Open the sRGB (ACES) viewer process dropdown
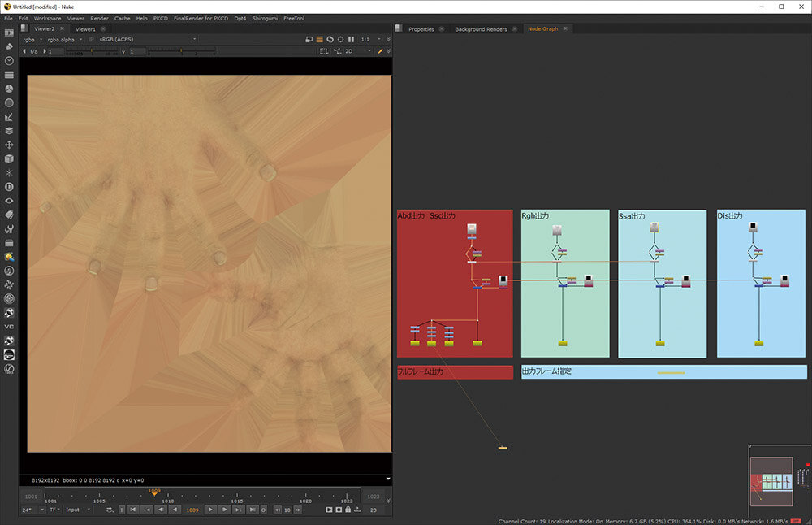This screenshot has height=525, width=812. (148, 39)
